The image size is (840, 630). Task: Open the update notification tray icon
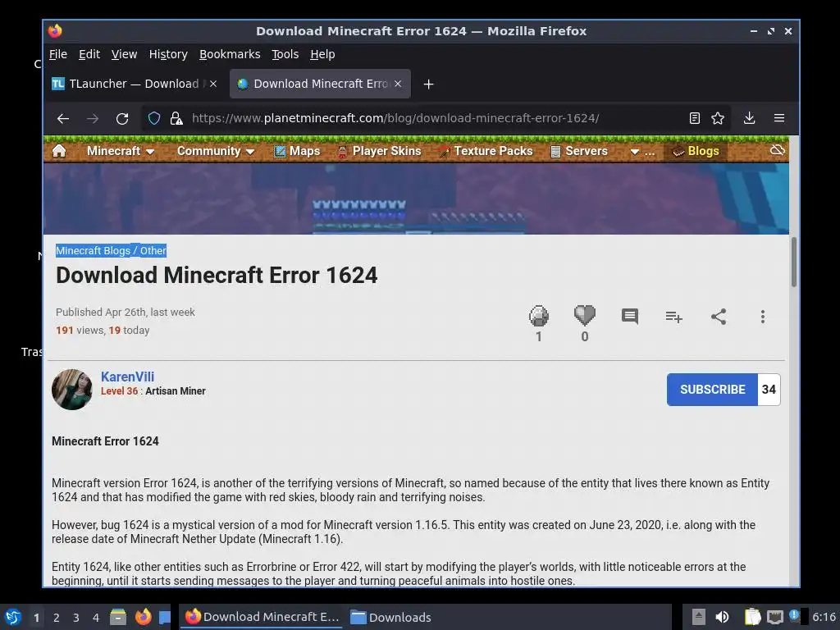[794, 616]
